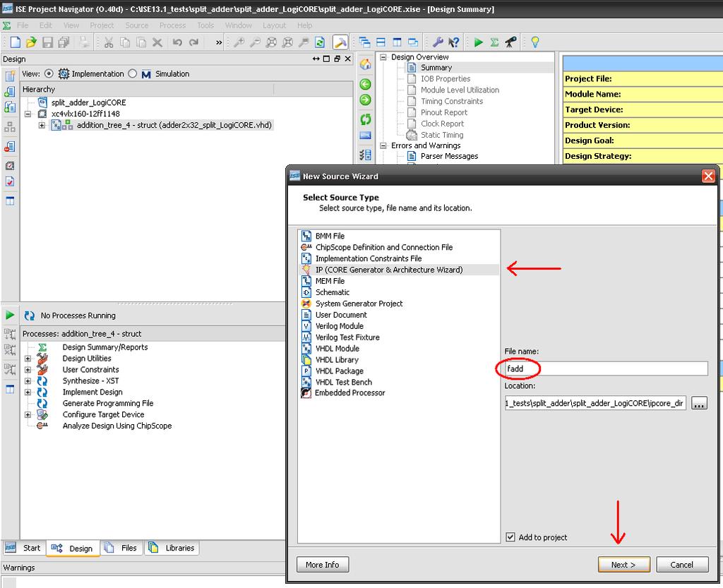Click the toolbar overflow chevron

tap(219, 43)
